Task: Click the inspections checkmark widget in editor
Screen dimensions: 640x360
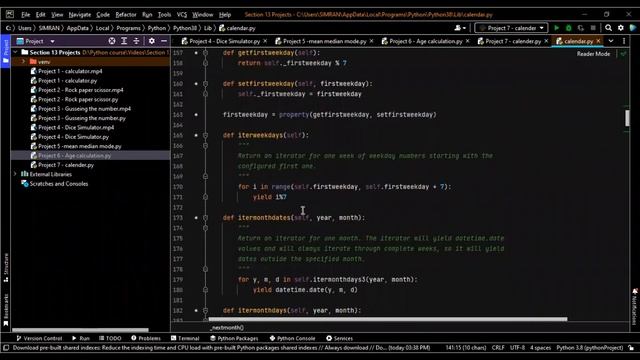Action: 623,54
